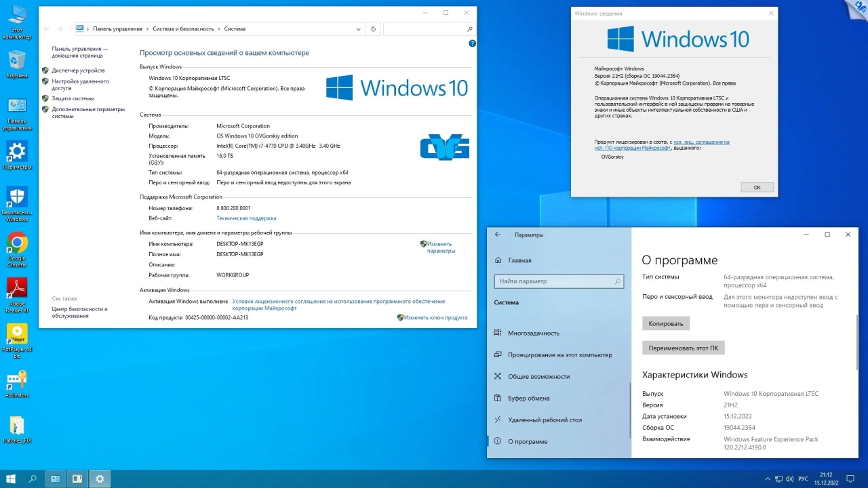Open Защита системы link
The image size is (868, 488).
(x=73, y=98)
